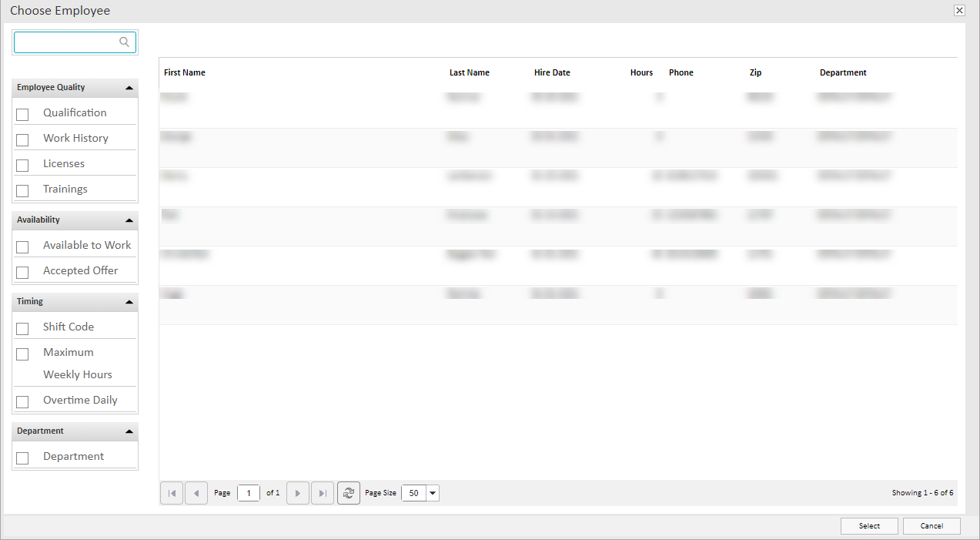
Task: Sort by Hire Date column header
Action: click(x=552, y=72)
